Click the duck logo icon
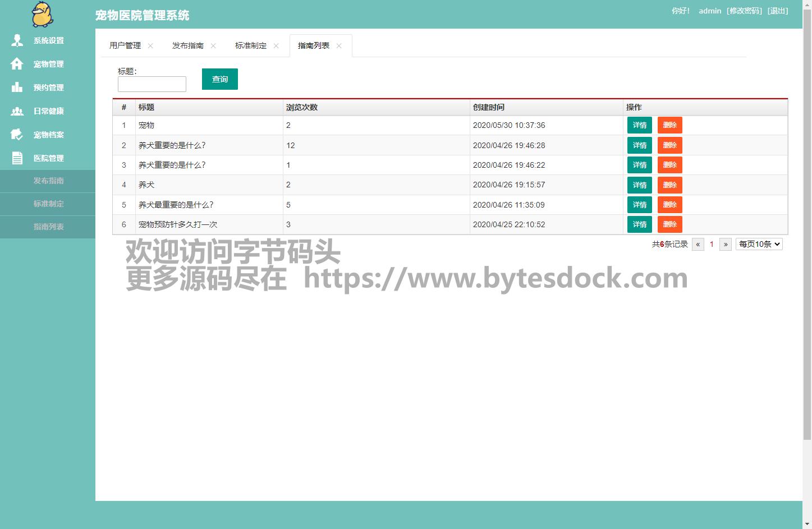This screenshot has width=812, height=529. pyautogui.click(x=42, y=15)
